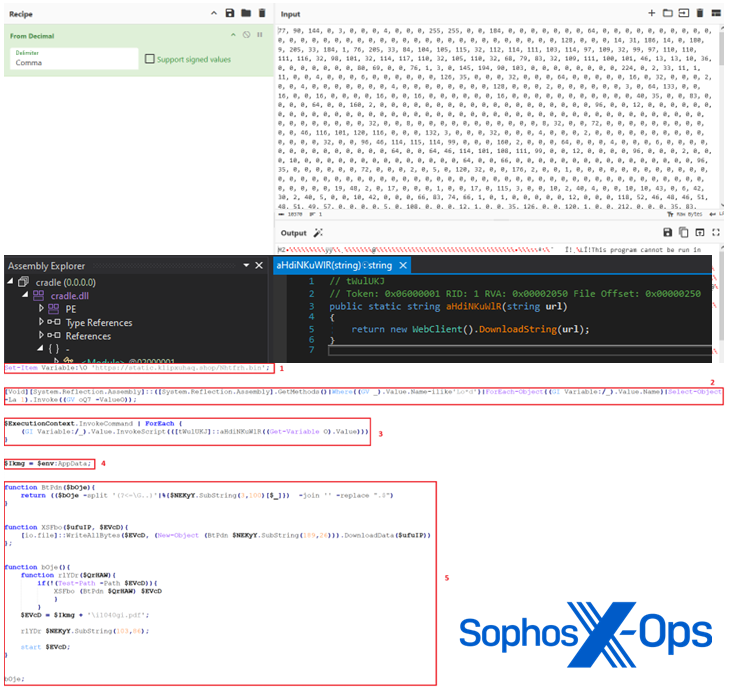The height and width of the screenshot is (693, 729).
Task: Click the start $EVcD line
Action: click(45, 647)
